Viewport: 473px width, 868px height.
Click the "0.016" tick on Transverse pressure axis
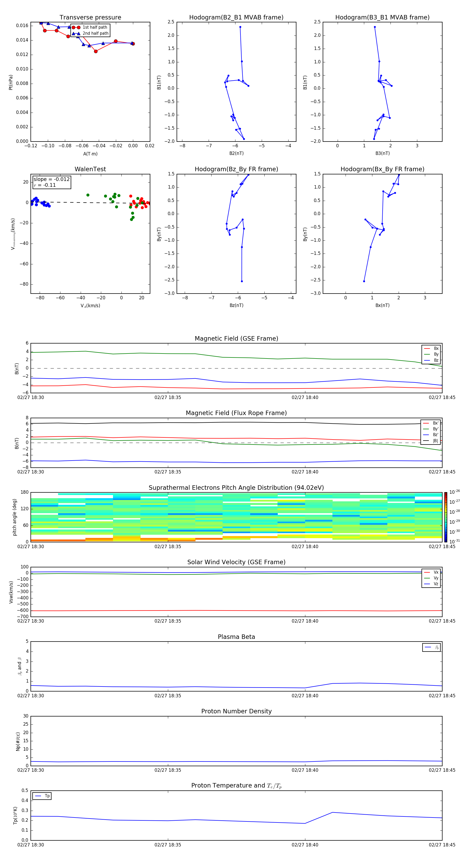[x=22, y=26]
